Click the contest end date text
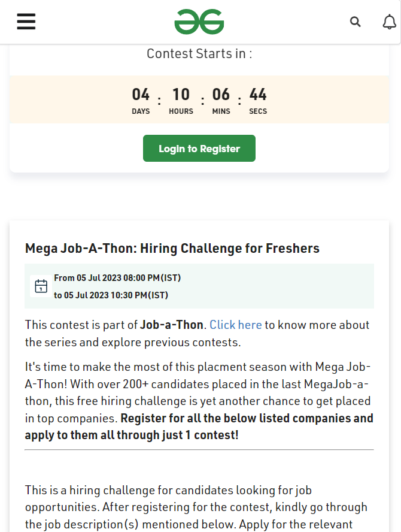Image resolution: width=401 pixels, height=532 pixels. (x=111, y=295)
